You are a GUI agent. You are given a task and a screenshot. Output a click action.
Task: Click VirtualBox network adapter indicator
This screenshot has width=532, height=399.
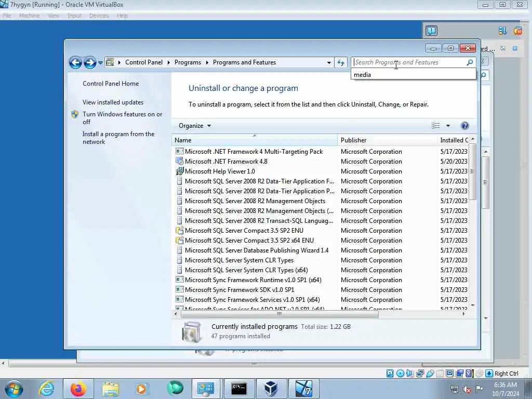click(x=420, y=374)
